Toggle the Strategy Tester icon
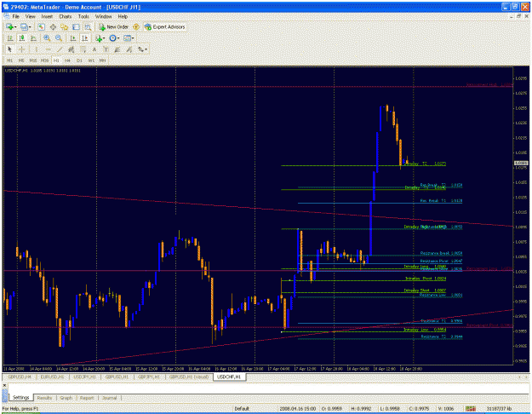Viewport: 532px width, 414px height. point(88,26)
